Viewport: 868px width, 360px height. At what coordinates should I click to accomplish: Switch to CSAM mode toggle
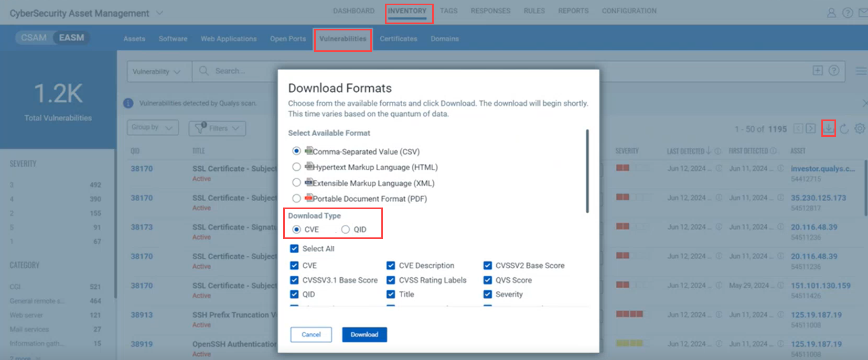click(34, 38)
